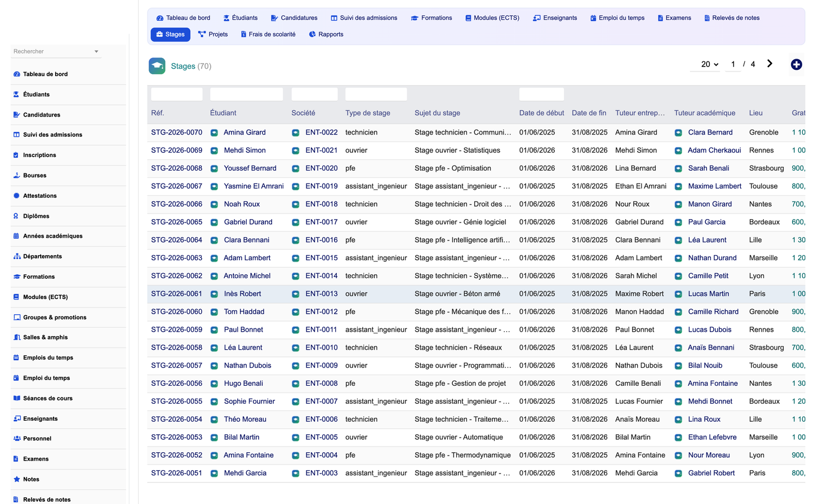The image size is (814, 504).
Task: Click Salles & amphis sidebar icon
Action: click(16, 337)
